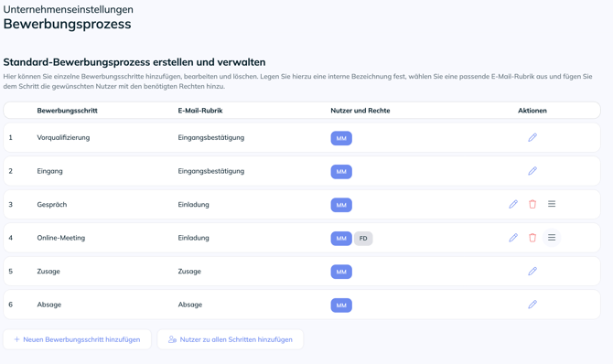
Task: Click the Nutzer und Rechte column header
Action: click(360, 111)
